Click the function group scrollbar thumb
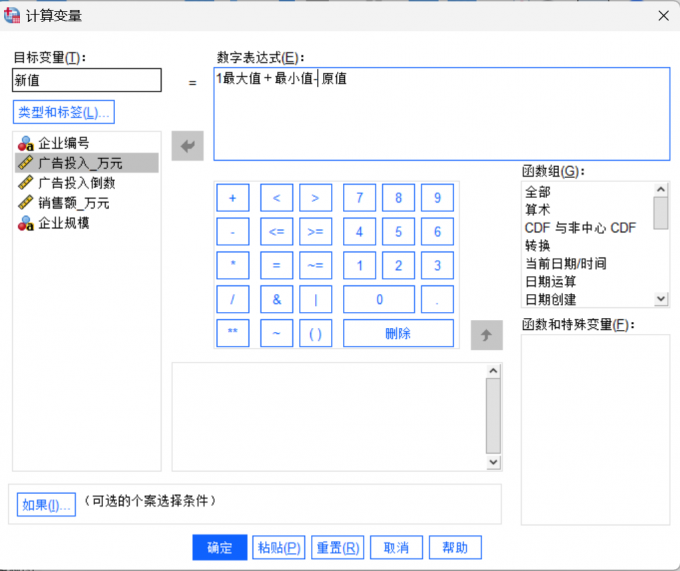 pyautogui.click(x=661, y=213)
